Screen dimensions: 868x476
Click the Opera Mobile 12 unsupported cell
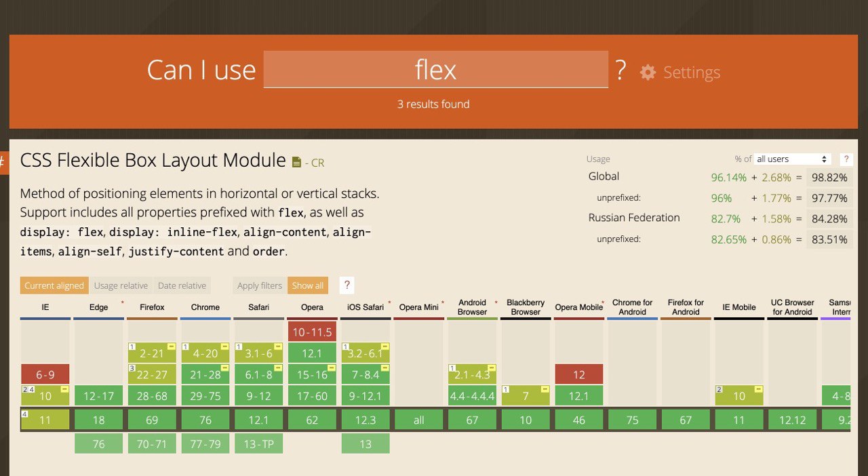tap(579, 374)
